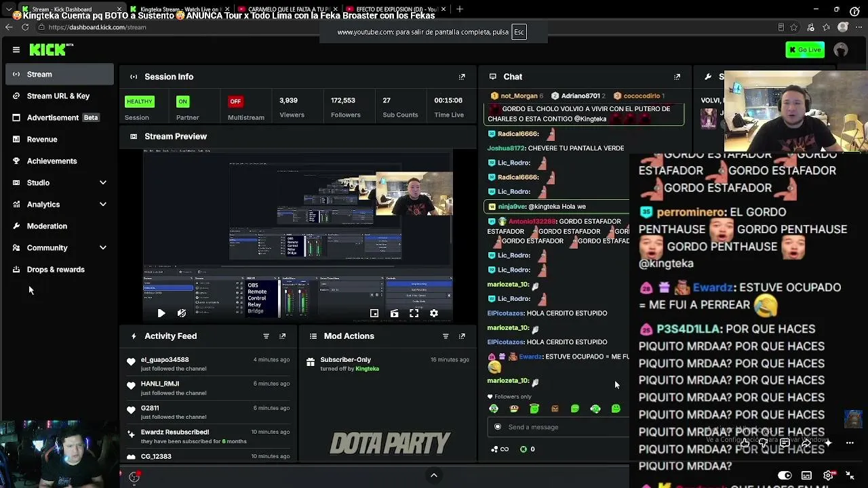This screenshot has height=488, width=868.
Task: Expand the Community submenu chevron
Action: click(x=103, y=248)
